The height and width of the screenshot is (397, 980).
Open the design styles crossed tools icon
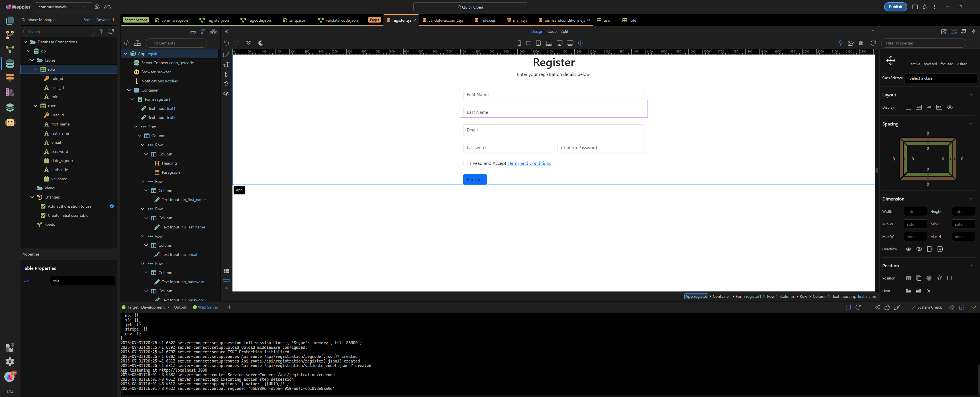pos(954,32)
